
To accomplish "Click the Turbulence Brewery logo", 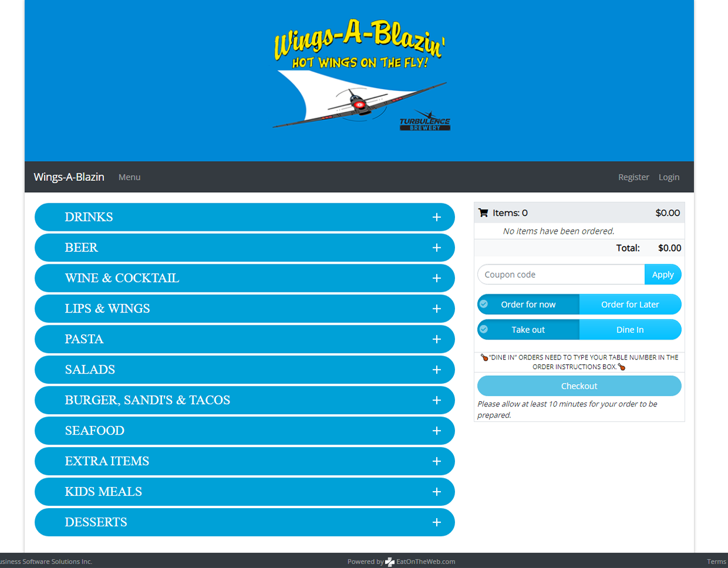I will click(425, 120).
